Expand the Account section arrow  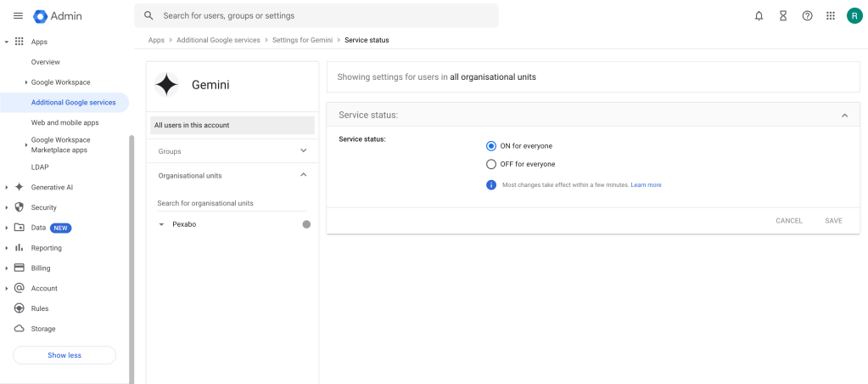click(x=6, y=289)
